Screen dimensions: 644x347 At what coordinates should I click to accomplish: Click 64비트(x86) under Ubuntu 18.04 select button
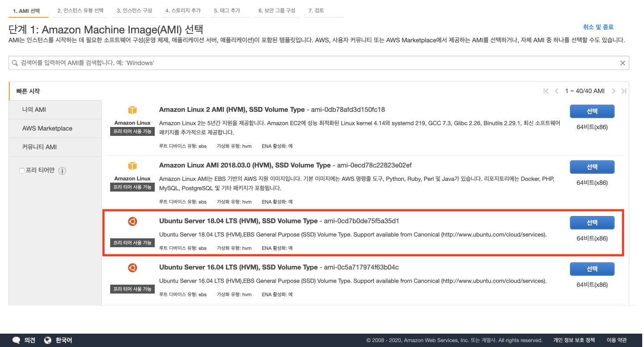(x=592, y=238)
